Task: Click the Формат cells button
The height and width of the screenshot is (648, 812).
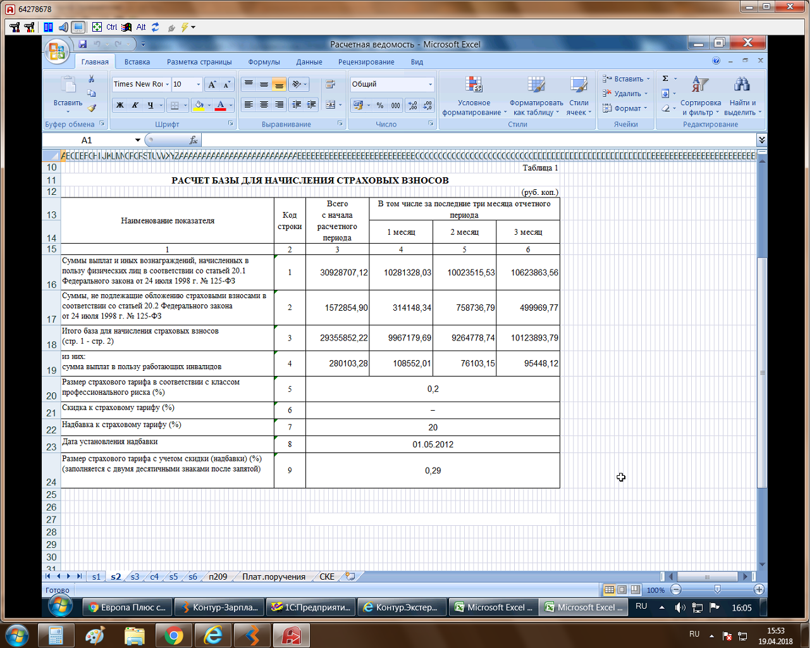Action: pos(625,108)
